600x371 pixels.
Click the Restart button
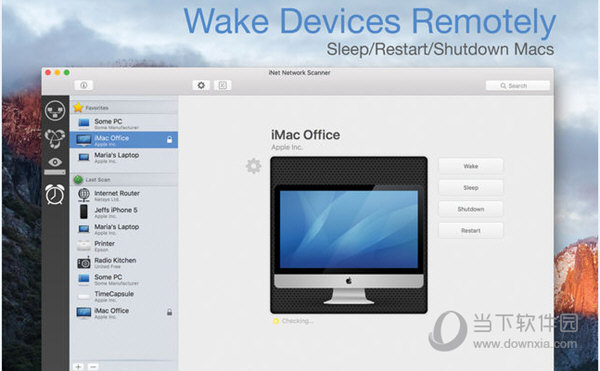click(471, 230)
